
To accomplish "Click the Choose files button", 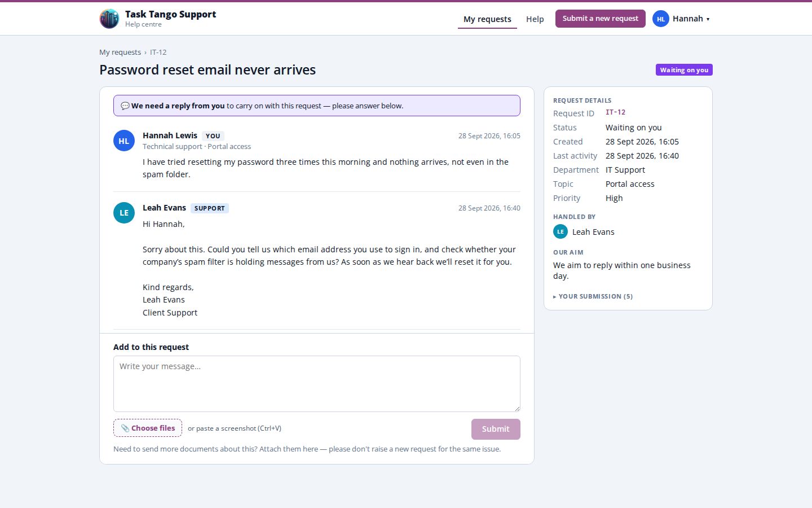I will (148, 428).
